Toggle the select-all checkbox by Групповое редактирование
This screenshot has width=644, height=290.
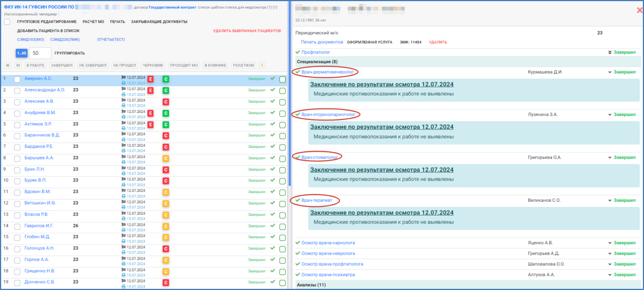tap(7, 22)
